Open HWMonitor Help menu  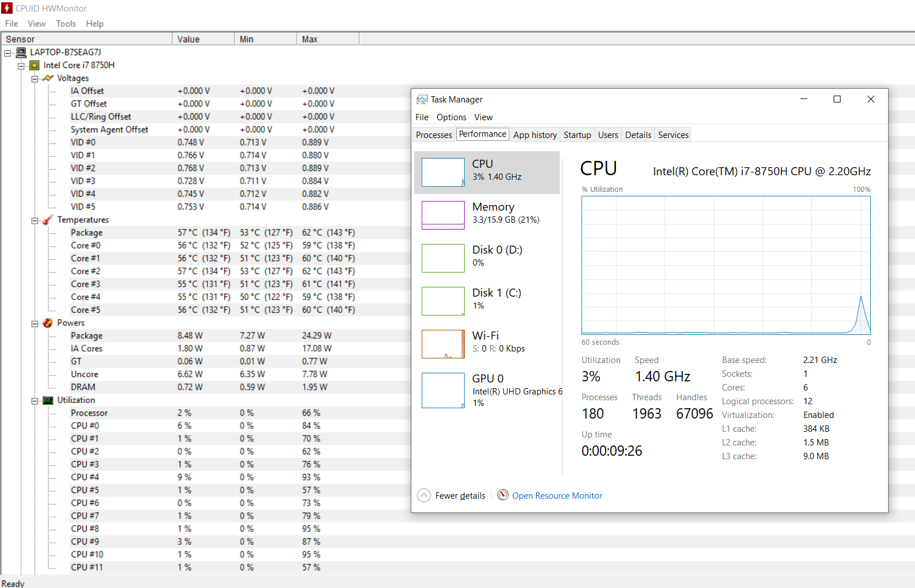(95, 23)
